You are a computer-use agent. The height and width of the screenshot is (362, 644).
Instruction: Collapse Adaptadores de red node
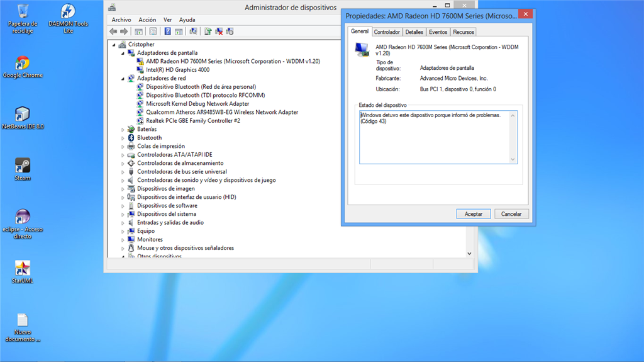pyautogui.click(x=123, y=79)
